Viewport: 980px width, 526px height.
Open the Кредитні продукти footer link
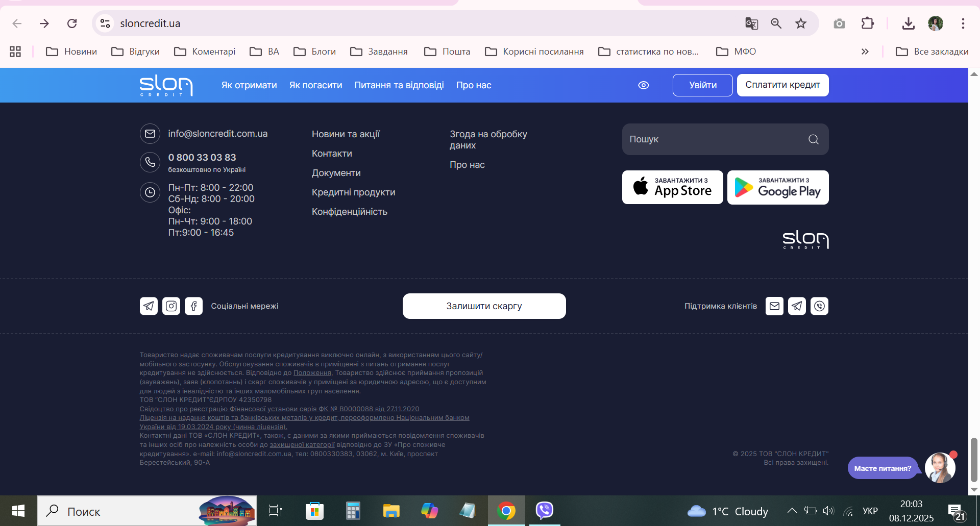(354, 192)
